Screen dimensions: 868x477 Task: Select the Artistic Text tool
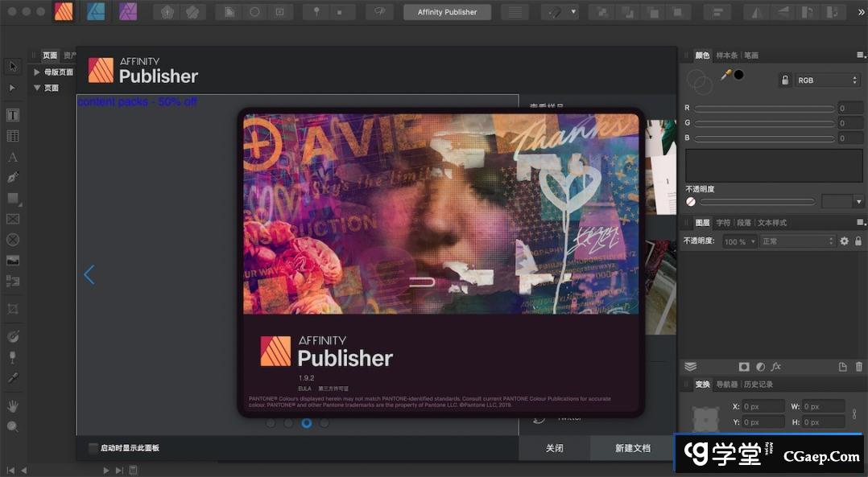pos(12,158)
